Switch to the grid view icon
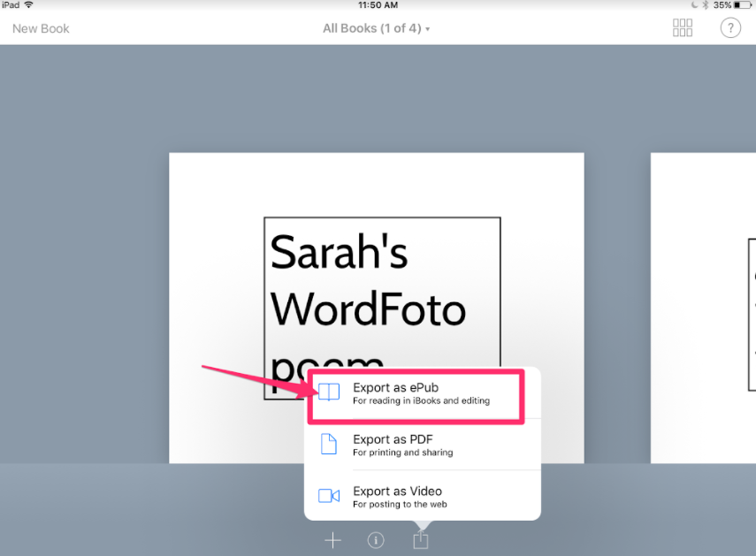Screen dimensions: 756x556 pos(683,28)
